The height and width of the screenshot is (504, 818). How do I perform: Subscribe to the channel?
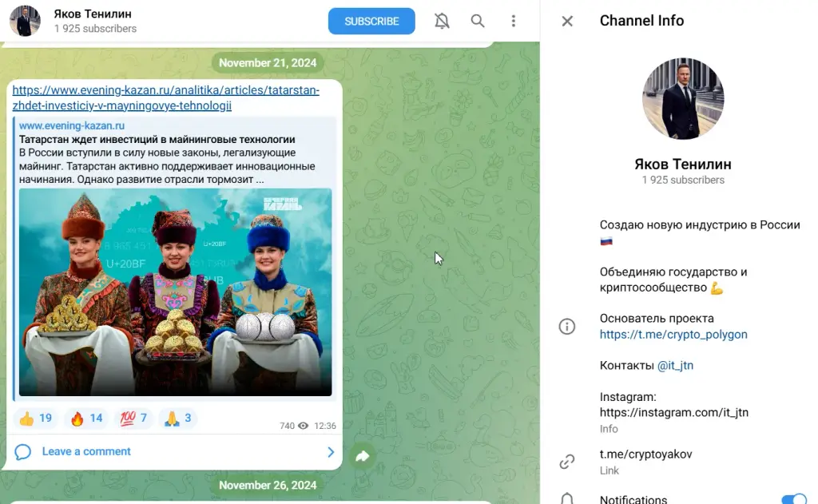pyautogui.click(x=371, y=22)
